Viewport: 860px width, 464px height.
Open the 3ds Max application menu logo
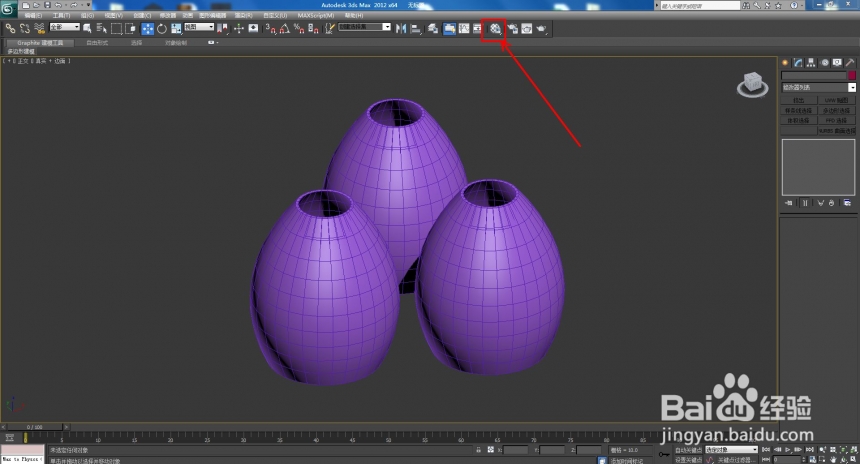click(7, 8)
